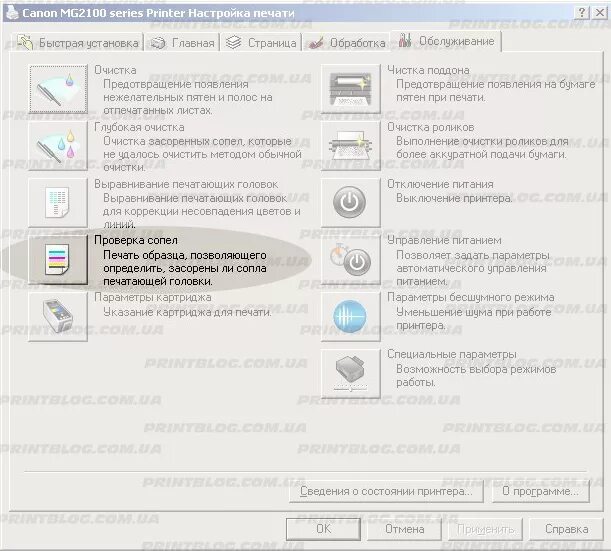Switch to Главная tab

pyautogui.click(x=182, y=42)
